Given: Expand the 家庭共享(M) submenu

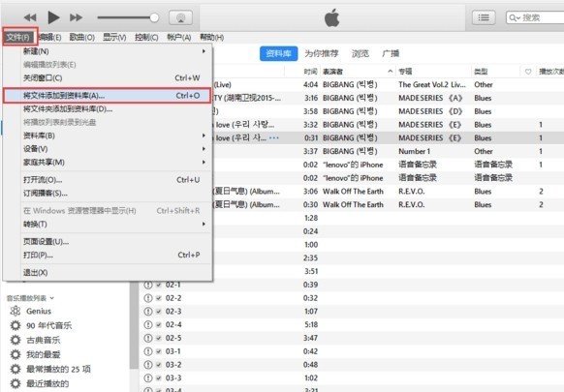Looking at the screenshot, I should pyautogui.click(x=108, y=162).
